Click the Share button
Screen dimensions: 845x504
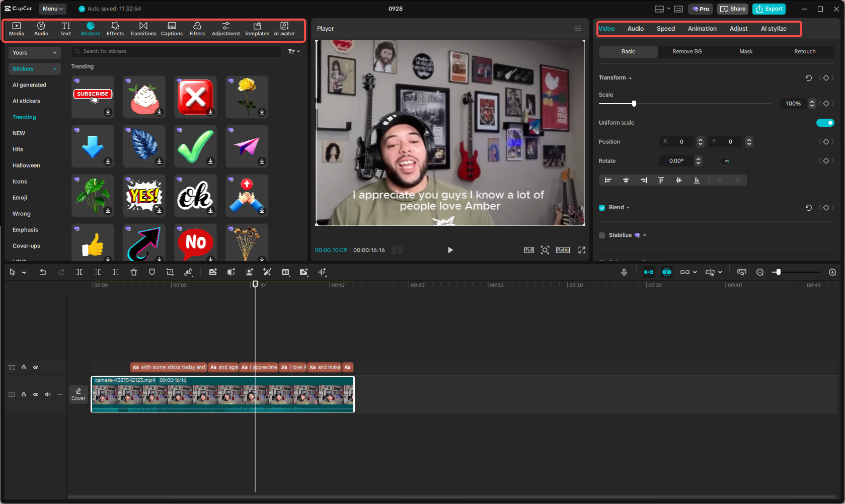coord(732,9)
